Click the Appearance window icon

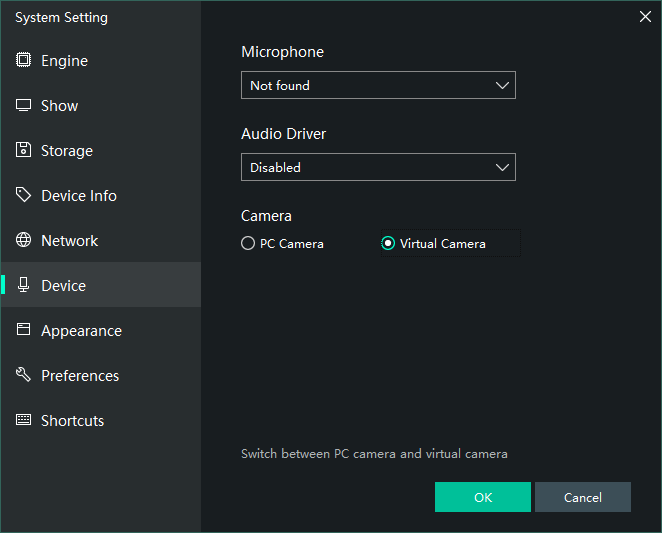23,330
